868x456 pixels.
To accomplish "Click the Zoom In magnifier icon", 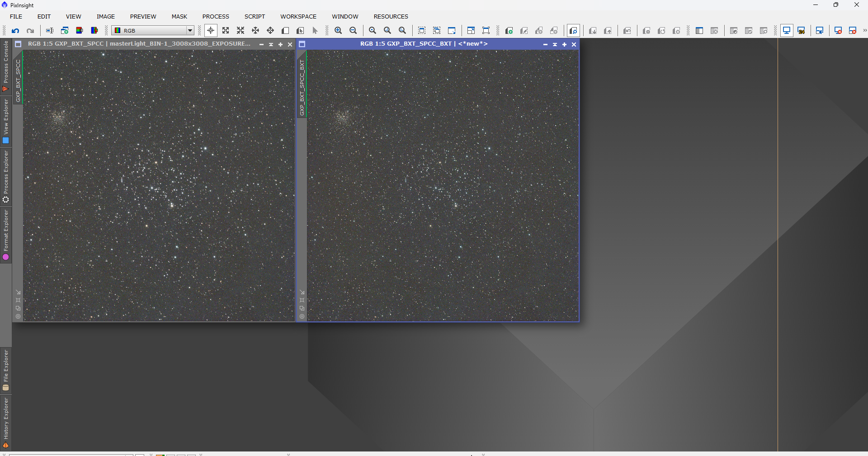I will (338, 31).
